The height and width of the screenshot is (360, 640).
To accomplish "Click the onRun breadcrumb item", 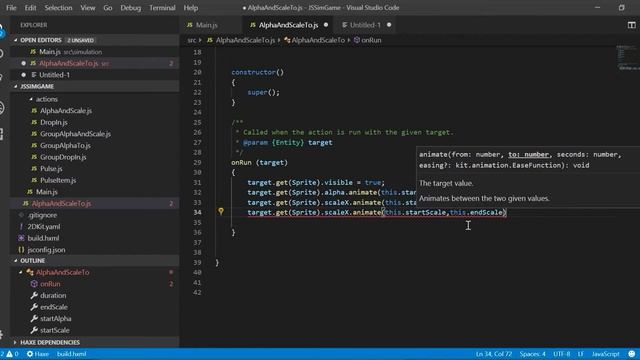I will point(371,40).
